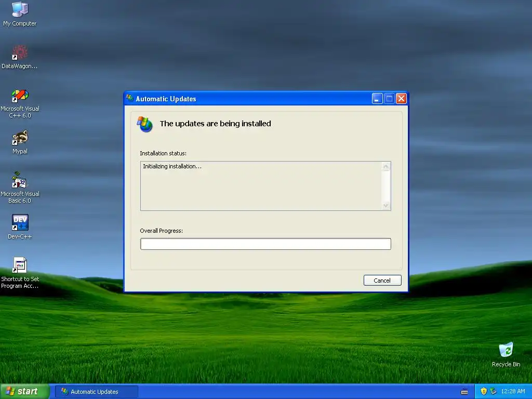Click the keyboard icon in taskbar
The height and width of the screenshot is (399, 532).
pos(464,392)
